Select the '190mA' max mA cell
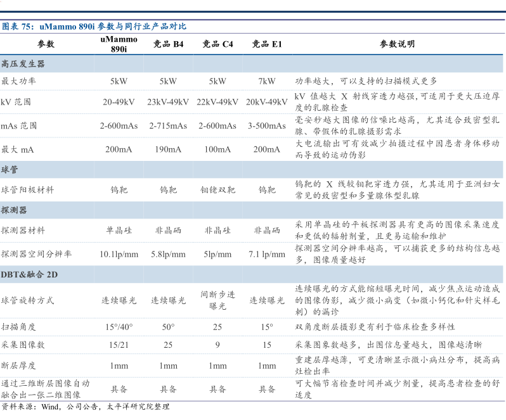This screenshot has height=420, width=506. click(168, 150)
